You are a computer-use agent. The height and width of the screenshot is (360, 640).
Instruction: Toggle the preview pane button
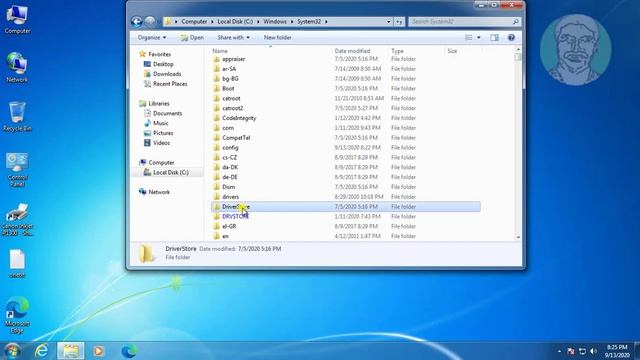(x=494, y=38)
